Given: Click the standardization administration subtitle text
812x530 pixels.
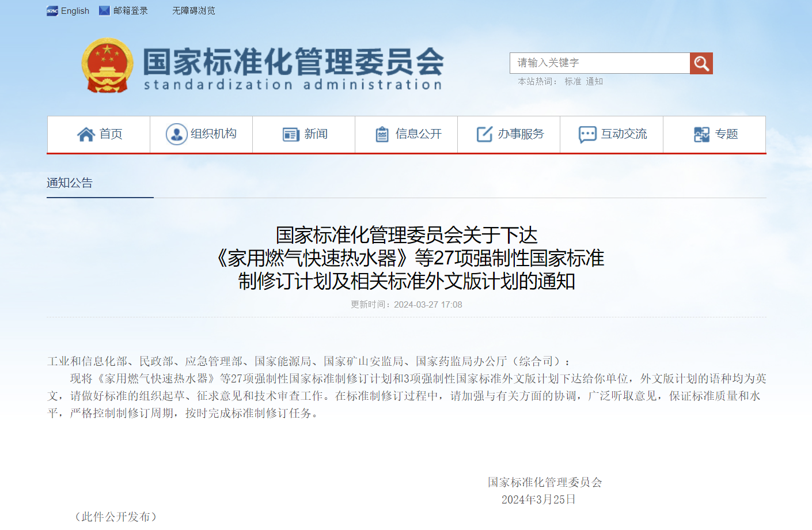Looking at the screenshot, I should [293, 85].
